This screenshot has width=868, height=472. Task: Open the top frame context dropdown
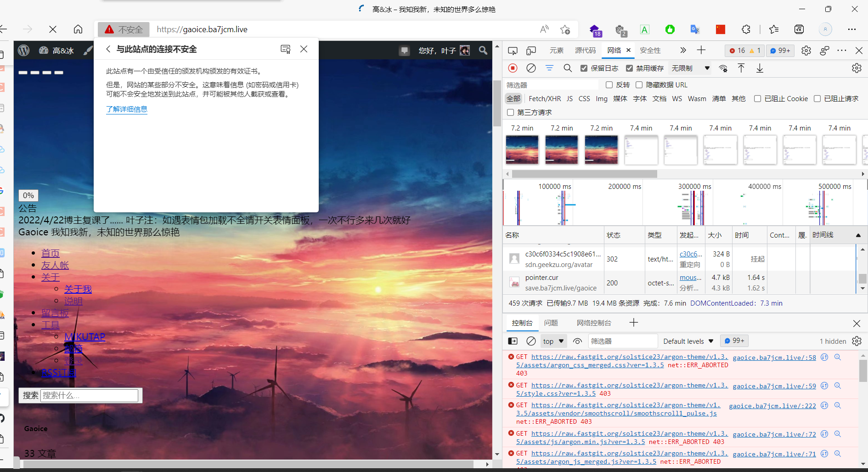point(553,341)
